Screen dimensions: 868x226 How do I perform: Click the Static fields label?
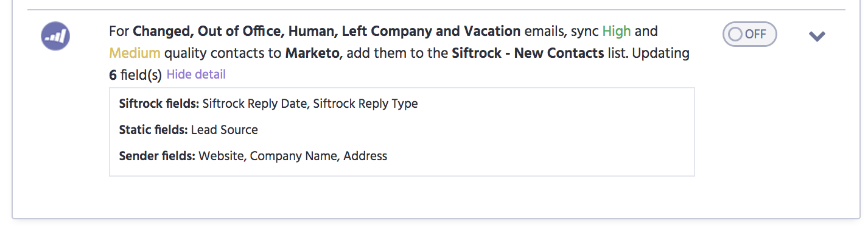(x=153, y=130)
